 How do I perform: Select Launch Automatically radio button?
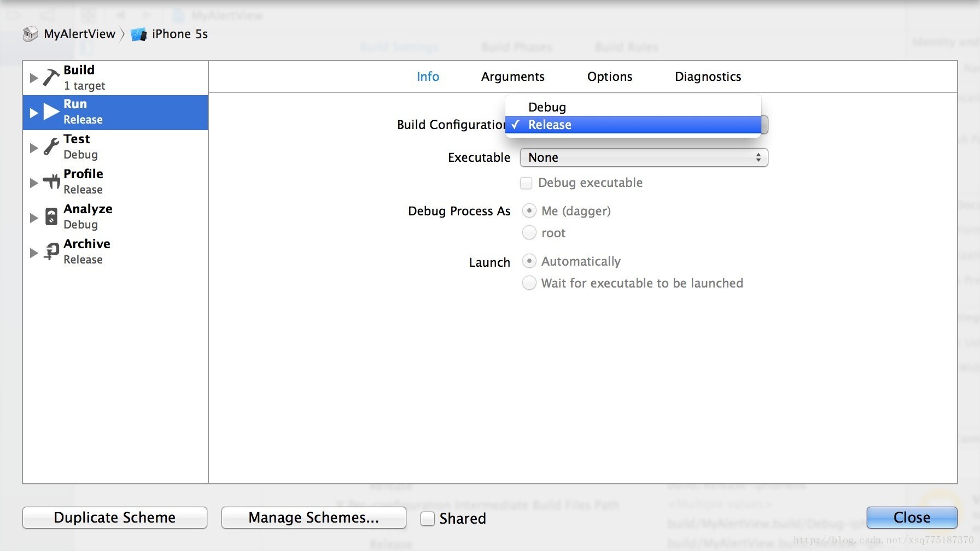click(529, 261)
